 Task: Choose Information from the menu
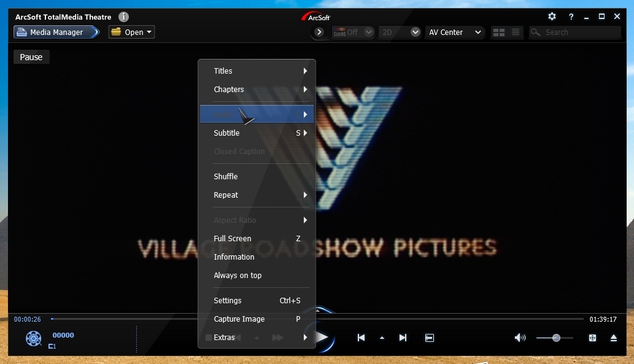257,257
